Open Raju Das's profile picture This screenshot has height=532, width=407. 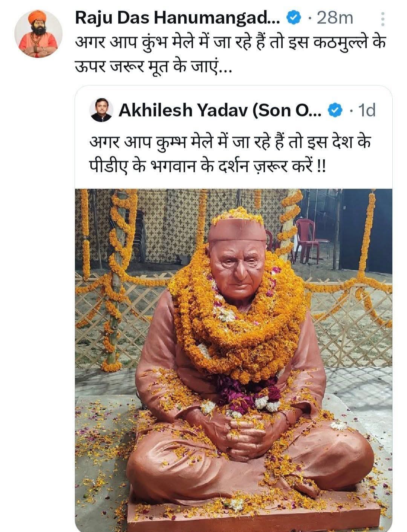tap(38, 34)
